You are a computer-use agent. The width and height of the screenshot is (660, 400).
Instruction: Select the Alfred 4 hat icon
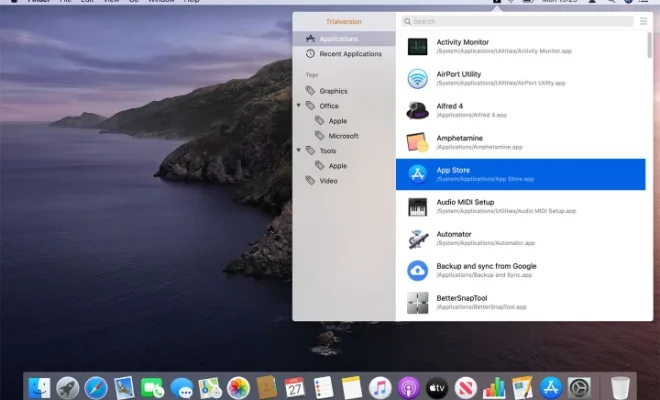418,110
